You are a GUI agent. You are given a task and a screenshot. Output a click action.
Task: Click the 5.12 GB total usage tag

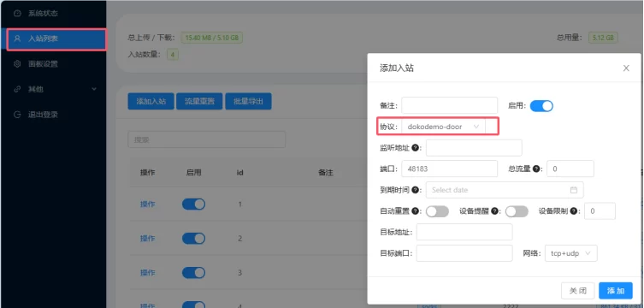point(603,38)
